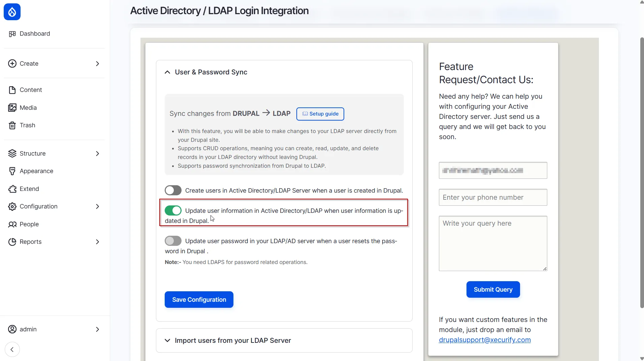Click the page vertical scrollbar

click(642, 173)
